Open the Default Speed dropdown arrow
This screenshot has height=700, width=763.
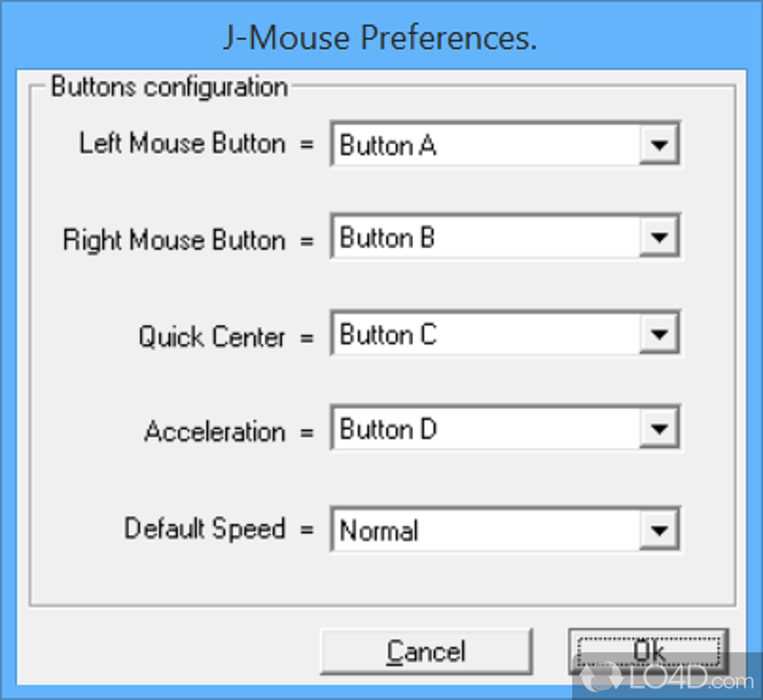[x=658, y=529]
